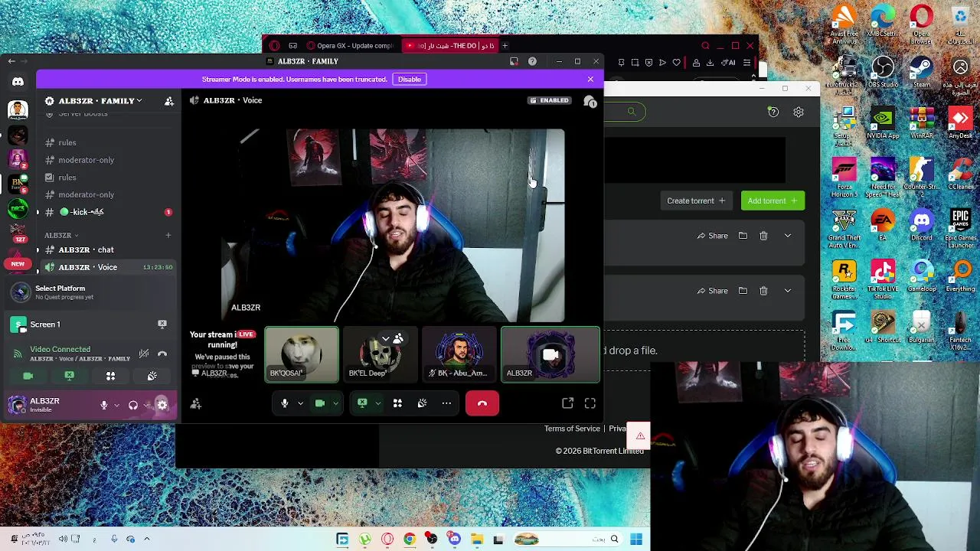
Task: Click Add torrent button in BitTorrent
Action: 773,201
